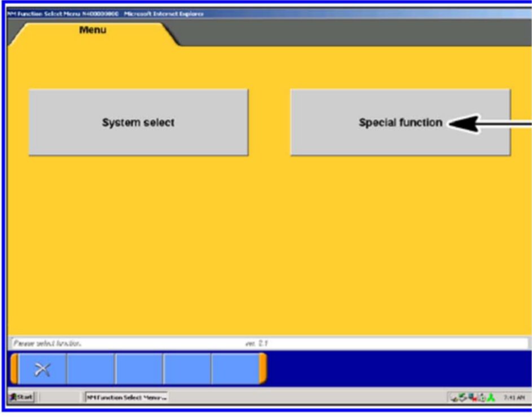532x417 pixels.
Task: Select the Function Select Menu taskbar item
Action: [126, 398]
